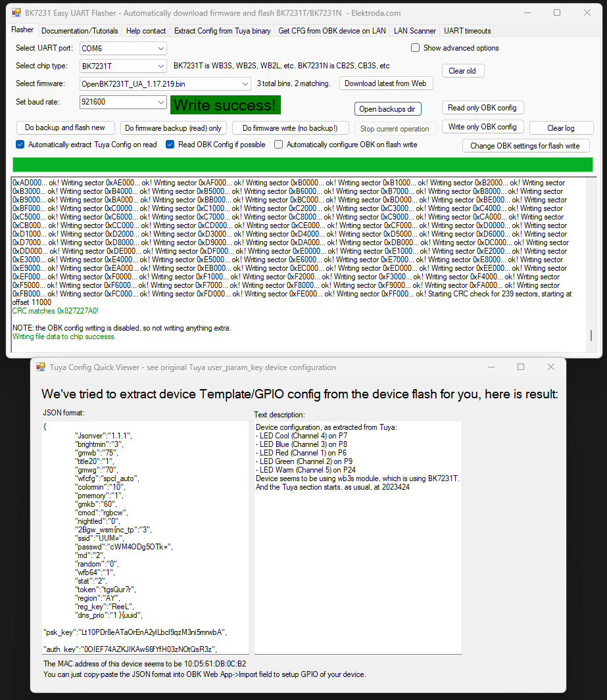Click the Write success! status label
607x700 pixels.
(x=225, y=105)
